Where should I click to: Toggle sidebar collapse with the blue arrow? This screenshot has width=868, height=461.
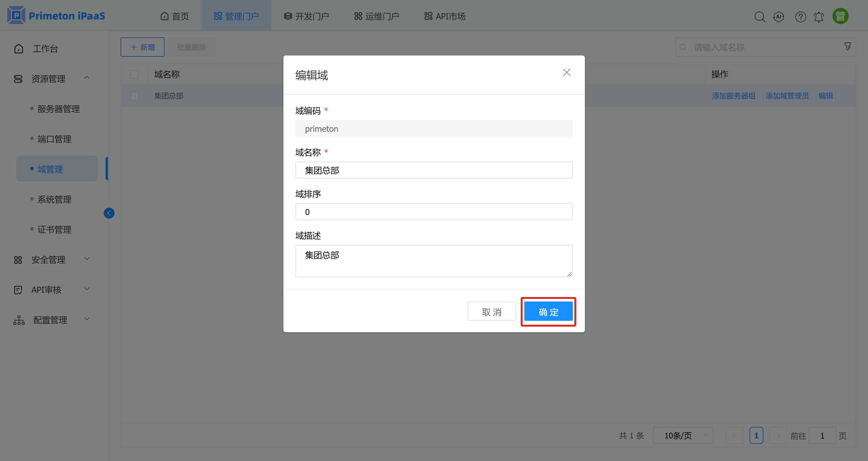[109, 213]
